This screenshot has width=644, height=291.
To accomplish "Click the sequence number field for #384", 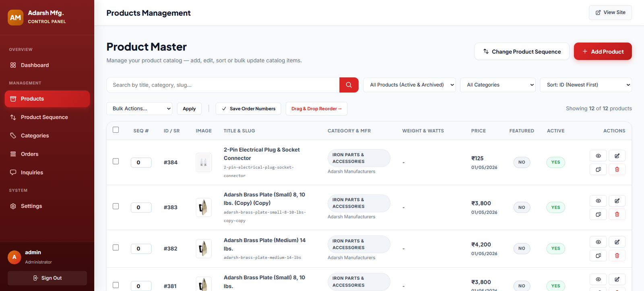I will (141, 163).
